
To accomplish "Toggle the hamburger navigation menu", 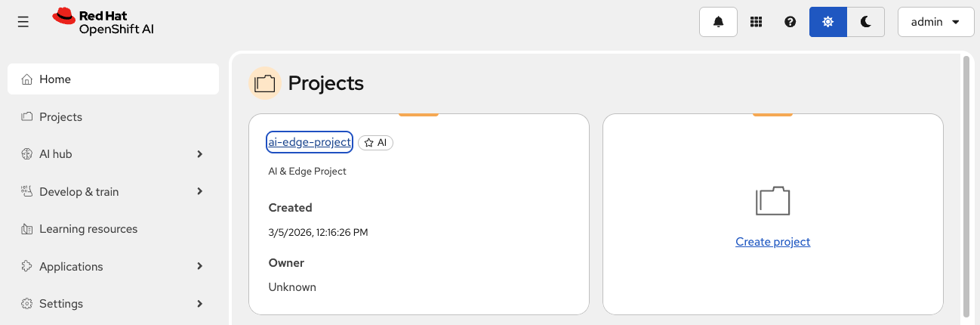I will pyautogui.click(x=23, y=22).
